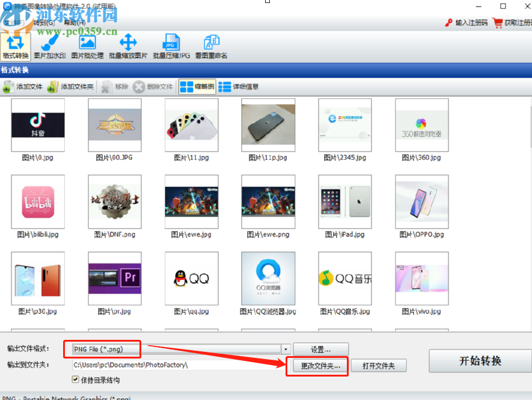This screenshot has width=532, height=400.
Task: Select the 图片\11p.jpg thumbnail
Action: click(268, 125)
